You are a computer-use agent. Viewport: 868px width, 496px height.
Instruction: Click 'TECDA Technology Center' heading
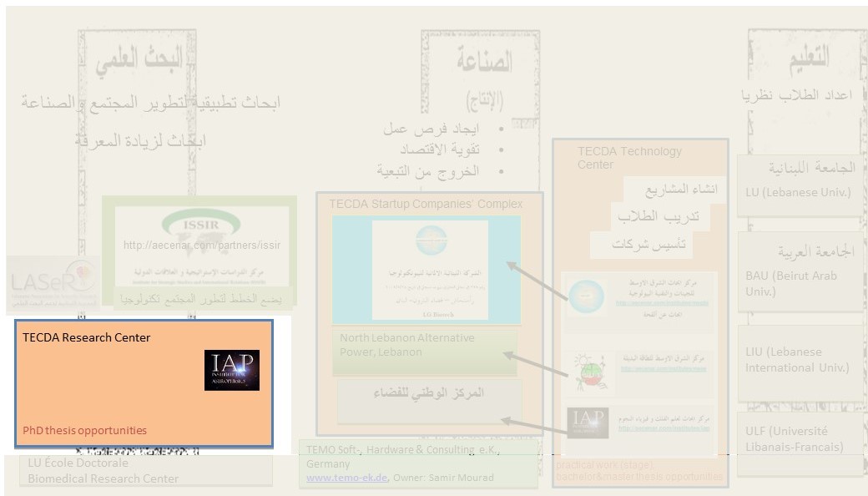coord(629,158)
